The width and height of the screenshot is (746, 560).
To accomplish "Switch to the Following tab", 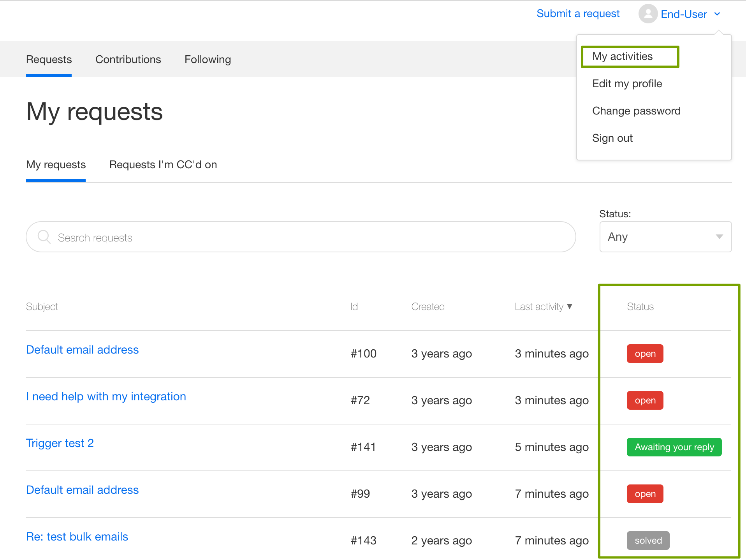I will click(x=208, y=60).
